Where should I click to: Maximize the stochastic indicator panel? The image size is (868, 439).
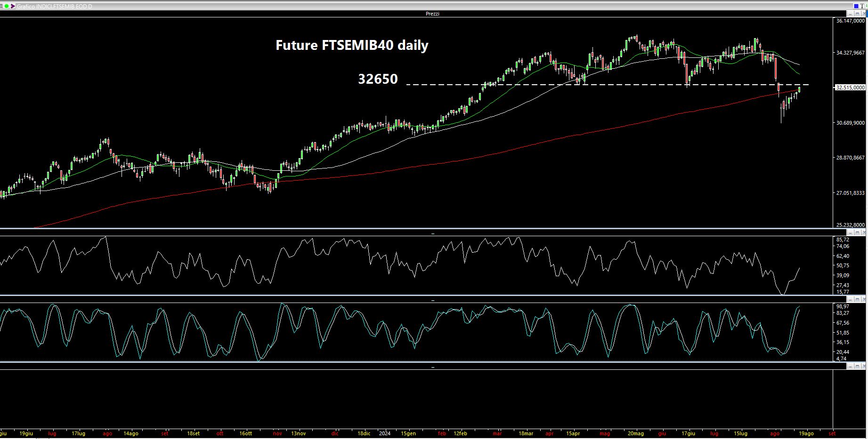click(x=857, y=299)
